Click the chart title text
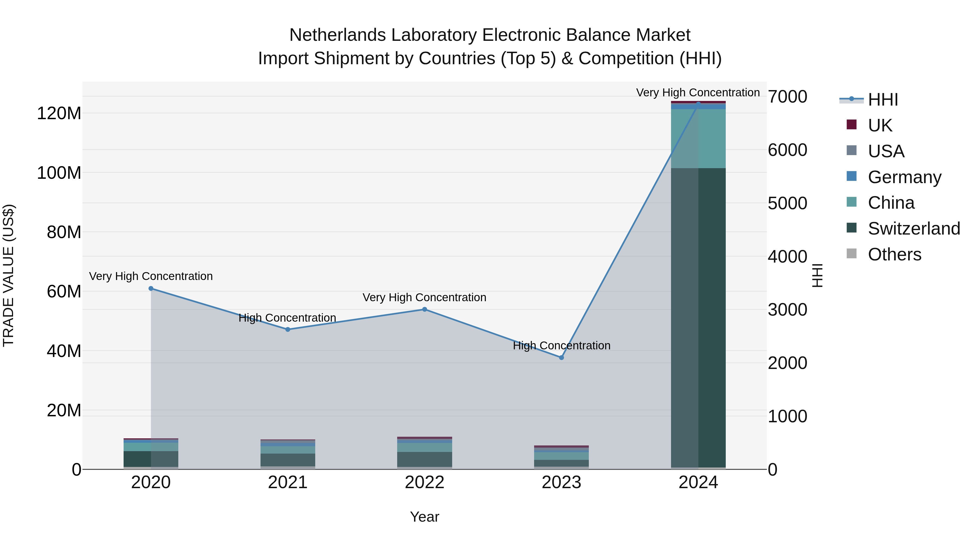This screenshot has height=551, width=980. [490, 47]
